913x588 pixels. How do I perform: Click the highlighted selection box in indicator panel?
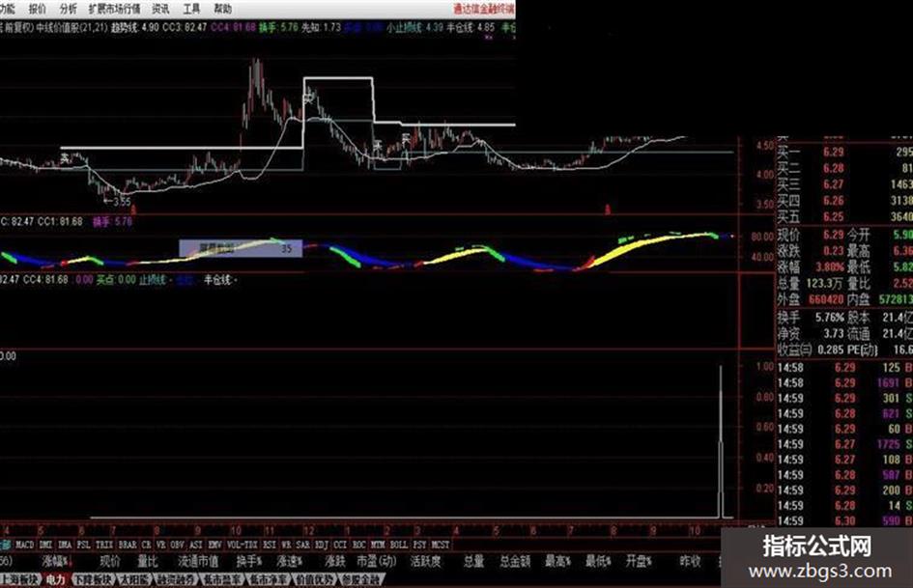click(241, 248)
